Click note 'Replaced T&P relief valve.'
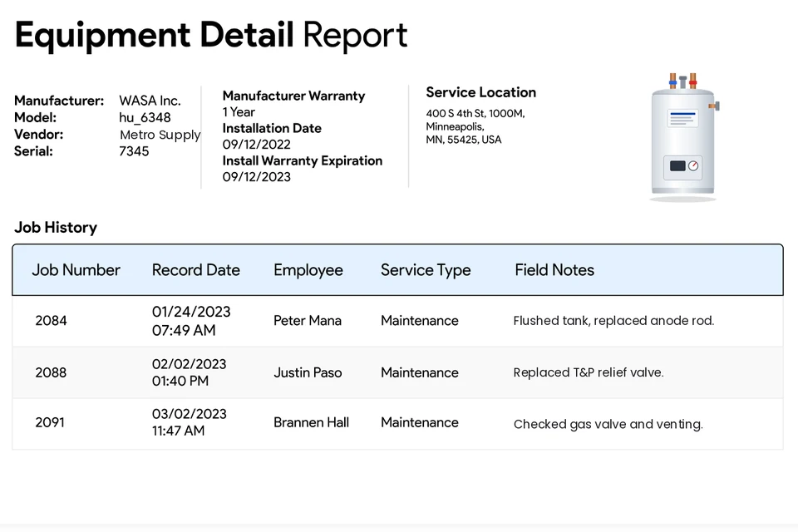This screenshot has height=532, width=798. [589, 372]
